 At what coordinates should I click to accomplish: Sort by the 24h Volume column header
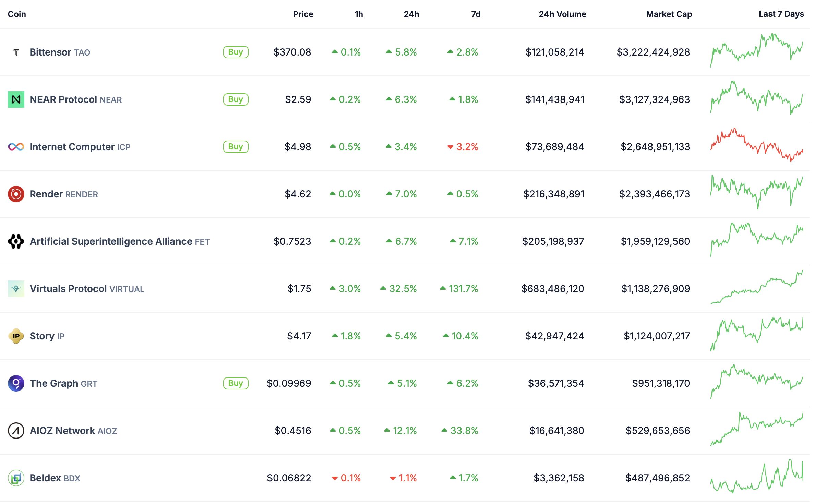(562, 14)
